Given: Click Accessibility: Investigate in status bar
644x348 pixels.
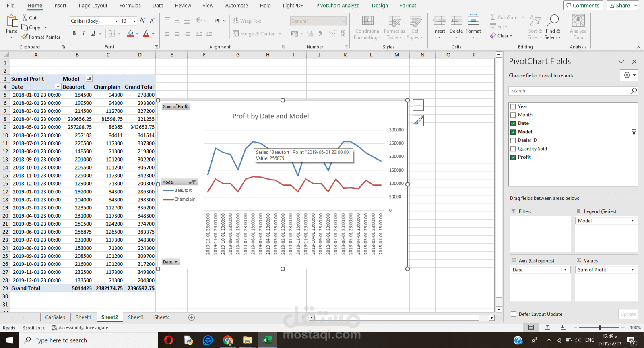Looking at the screenshot, I should (x=80, y=328).
